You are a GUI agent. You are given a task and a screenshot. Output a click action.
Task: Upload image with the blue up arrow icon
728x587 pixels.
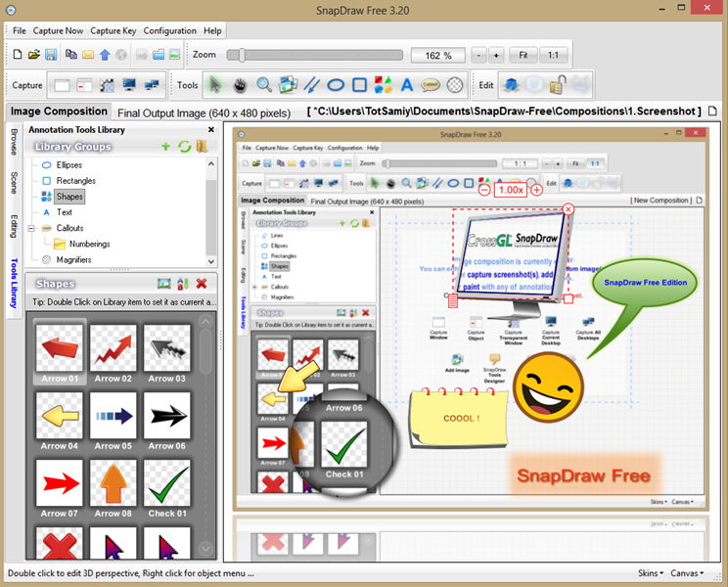[105, 55]
